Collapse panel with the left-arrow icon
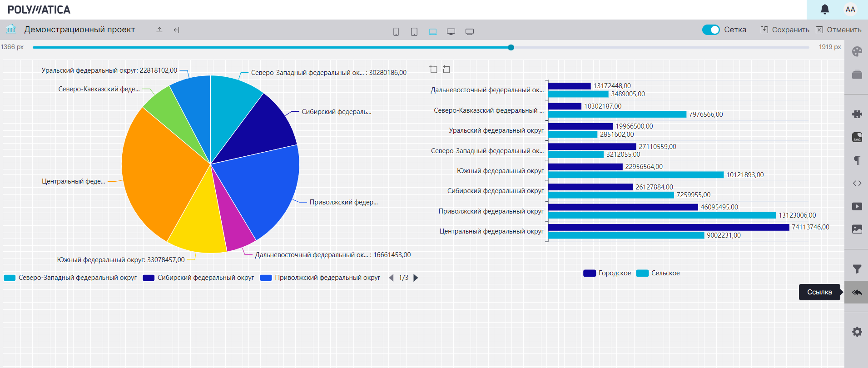This screenshot has height=368, width=868. coord(176,30)
